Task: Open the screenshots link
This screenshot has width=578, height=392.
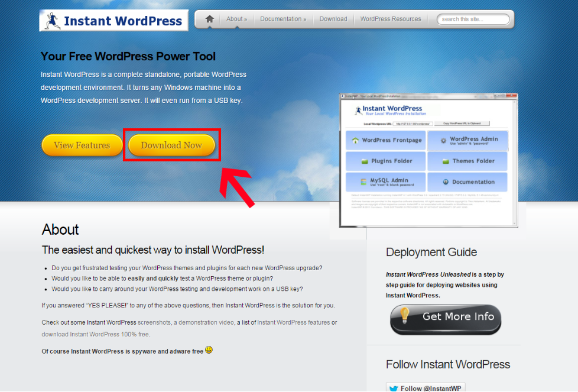Action: [154, 322]
